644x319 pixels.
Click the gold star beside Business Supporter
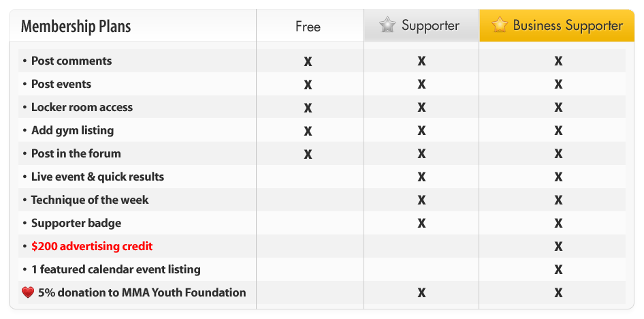[x=499, y=26]
